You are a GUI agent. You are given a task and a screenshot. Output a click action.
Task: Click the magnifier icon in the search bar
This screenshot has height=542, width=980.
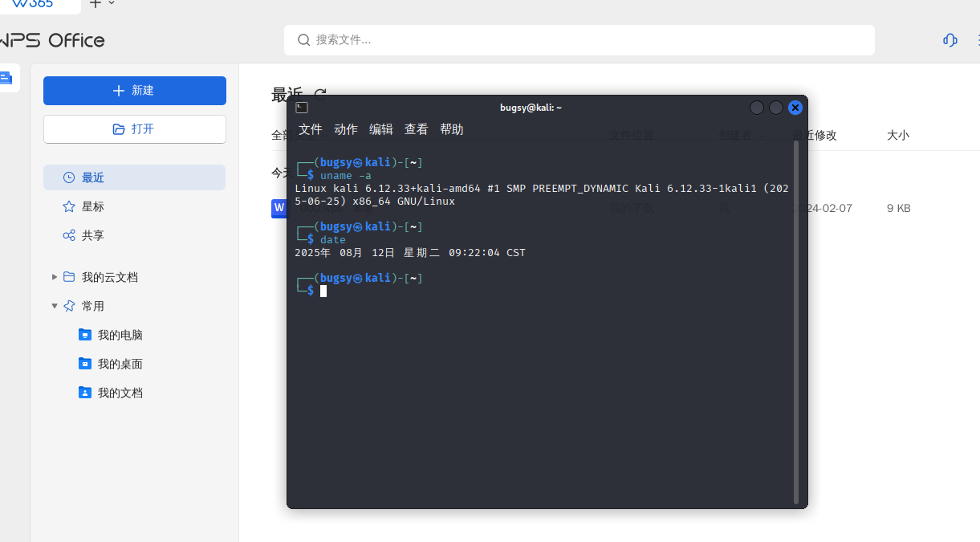304,39
